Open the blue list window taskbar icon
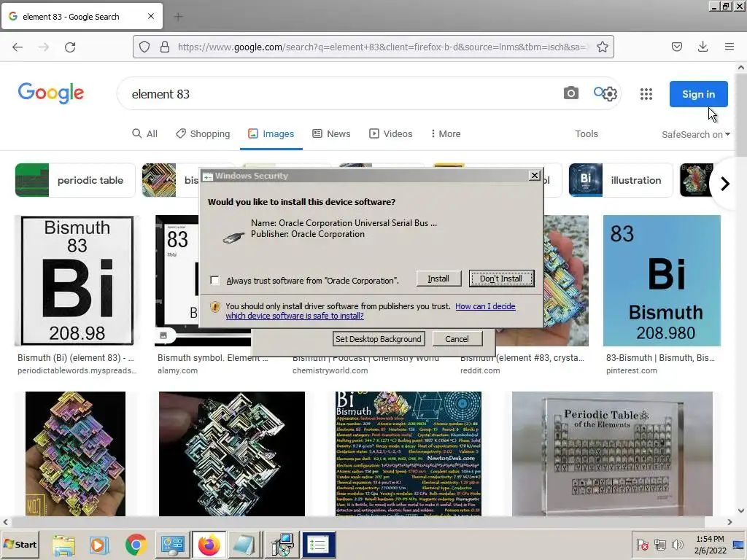 click(319, 545)
